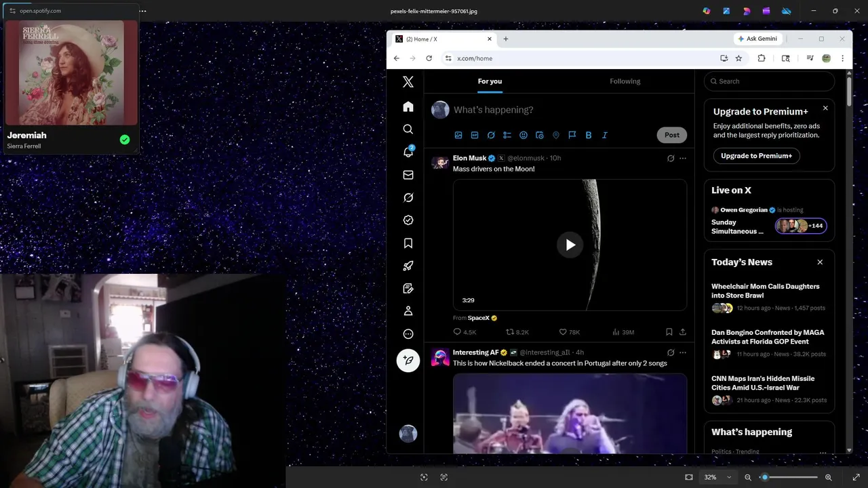View analytics for Elon Musk's post, 39M
This screenshot has height=488, width=868.
623,332
